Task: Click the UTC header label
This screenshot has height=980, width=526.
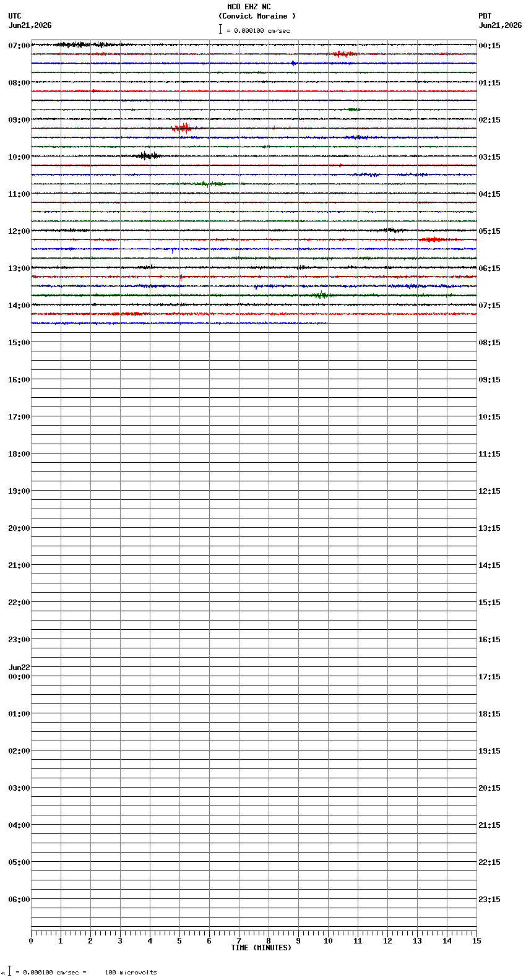Action: [15, 16]
